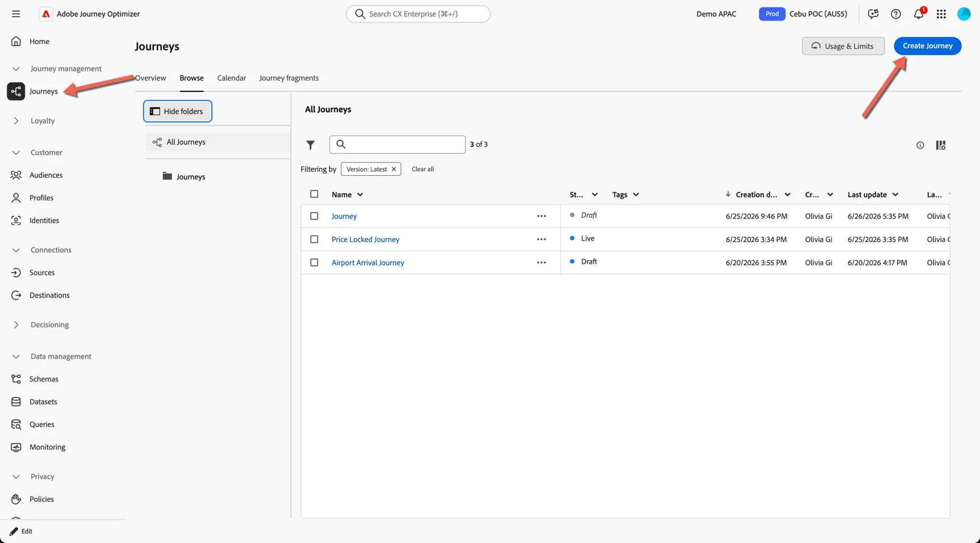The width and height of the screenshot is (980, 543).
Task: Switch to the Journey fragments tab
Action: (x=289, y=78)
